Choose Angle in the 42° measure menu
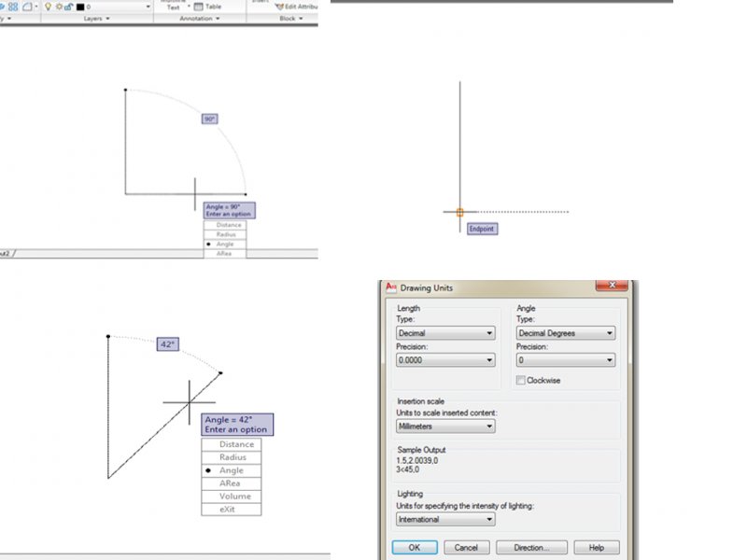Viewport: 747px width, 560px height. [231, 470]
